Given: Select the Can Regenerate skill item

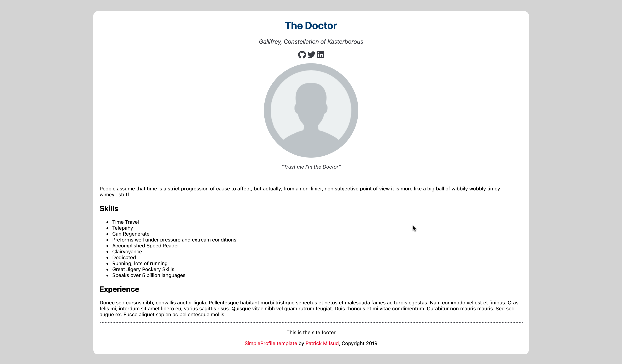Looking at the screenshot, I should coord(131,234).
